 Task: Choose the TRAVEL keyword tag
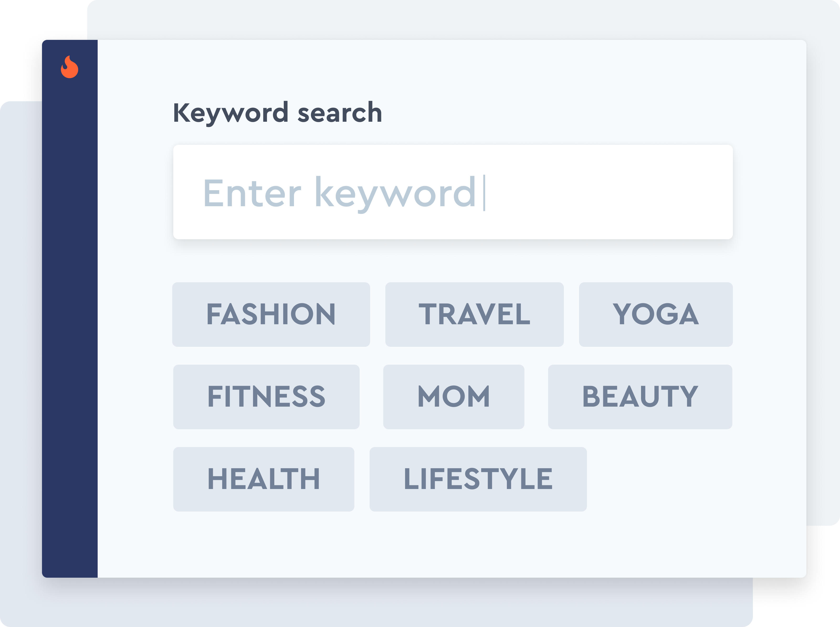pyautogui.click(x=474, y=314)
